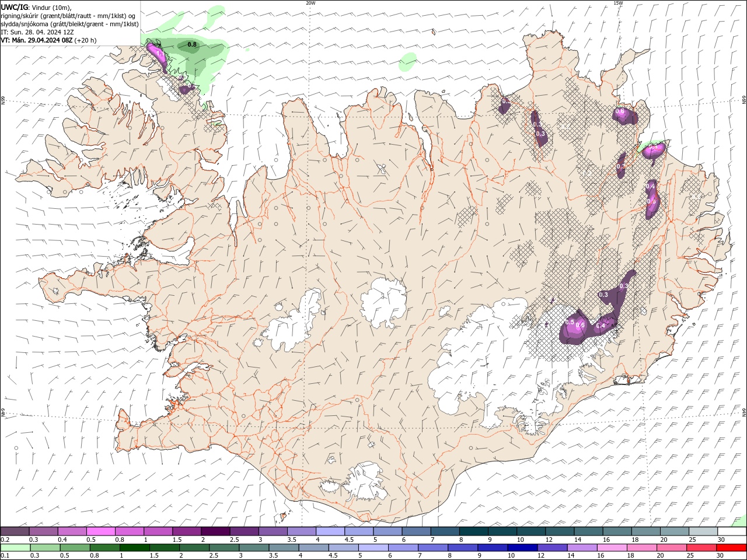Click the 30 label in the lower legend row
This screenshot has width=747, height=560.
pos(721,556)
